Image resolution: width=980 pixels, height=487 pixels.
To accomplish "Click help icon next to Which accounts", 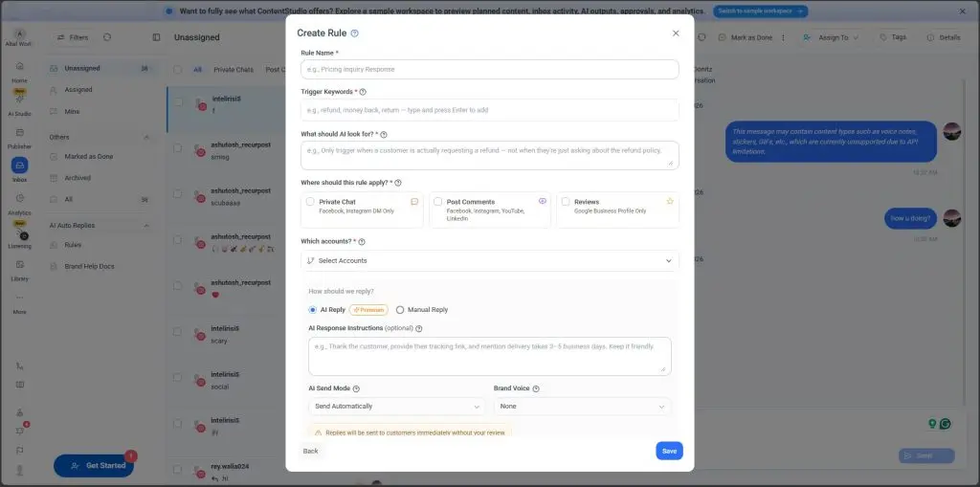I will [x=362, y=242].
